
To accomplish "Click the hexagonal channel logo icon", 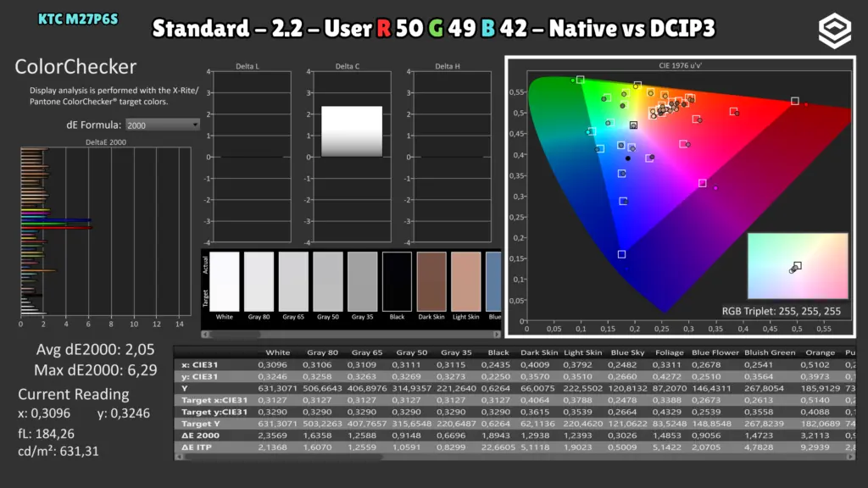I will point(834,30).
